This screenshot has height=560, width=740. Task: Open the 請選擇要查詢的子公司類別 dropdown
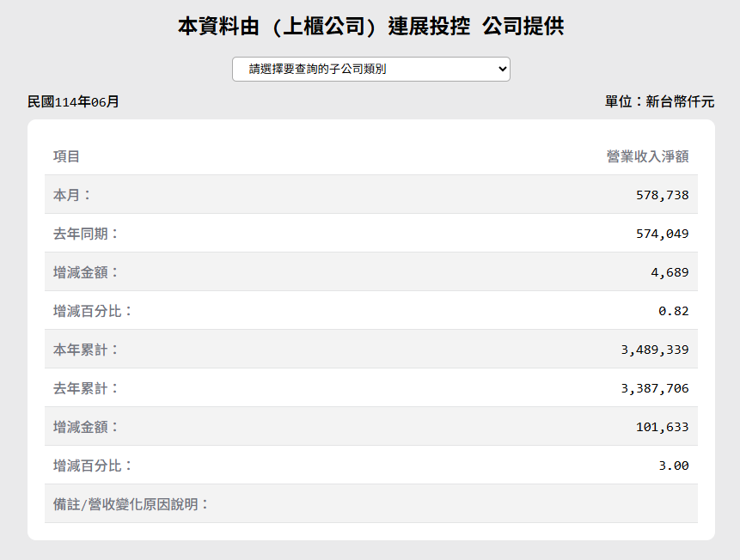tap(371, 70)
